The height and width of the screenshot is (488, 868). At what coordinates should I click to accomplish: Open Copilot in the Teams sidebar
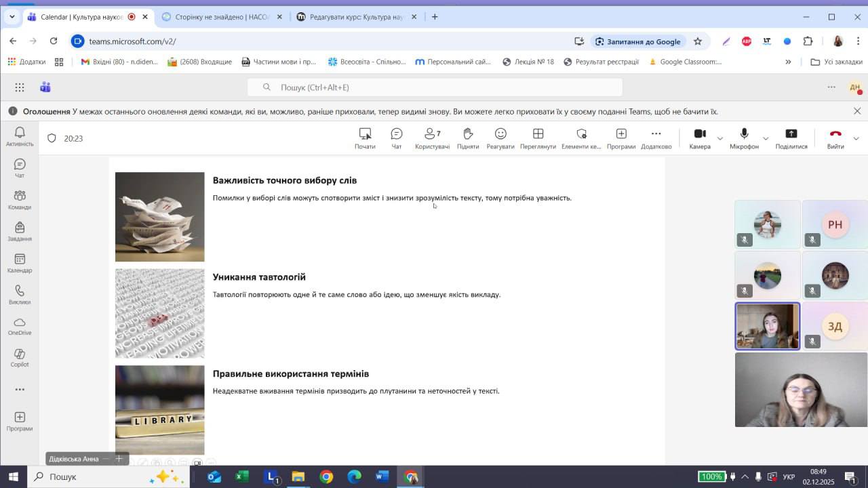click(x=20, y=358)
